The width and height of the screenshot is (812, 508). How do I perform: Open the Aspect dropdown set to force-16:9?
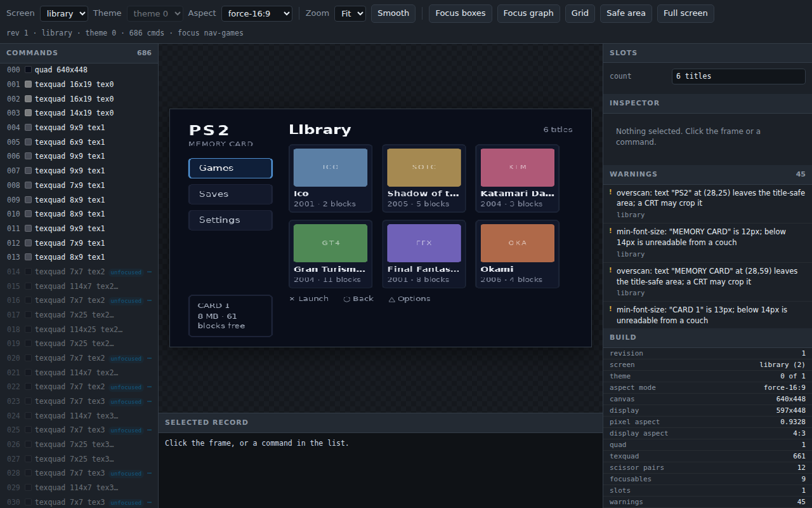coord(257,13)
